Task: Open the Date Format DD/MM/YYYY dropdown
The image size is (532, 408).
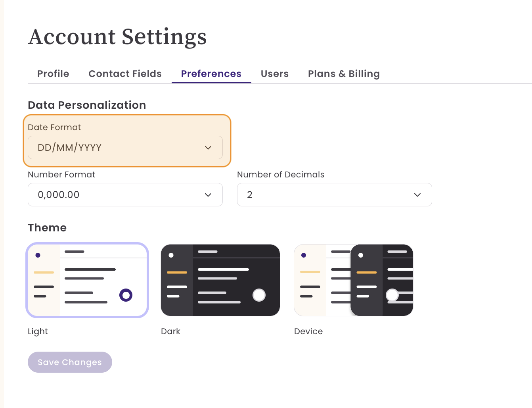Action: [125, 148]
